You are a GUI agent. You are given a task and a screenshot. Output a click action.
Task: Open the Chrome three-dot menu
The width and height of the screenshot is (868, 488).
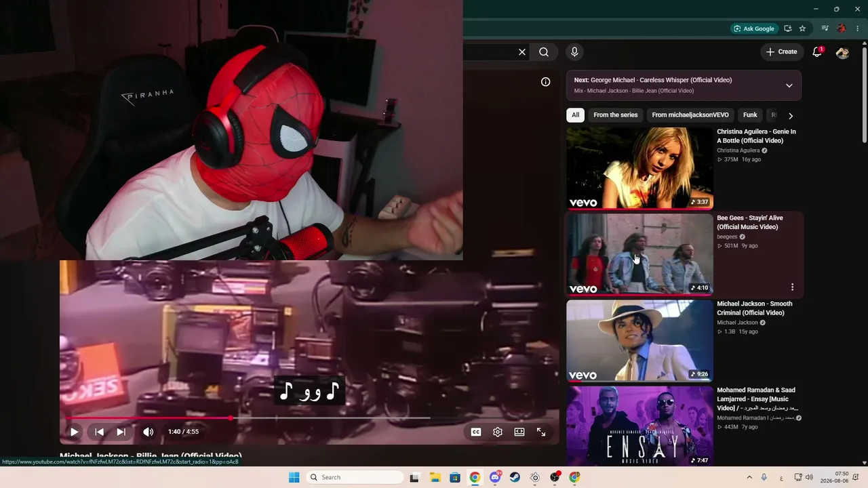pos(858,28)
